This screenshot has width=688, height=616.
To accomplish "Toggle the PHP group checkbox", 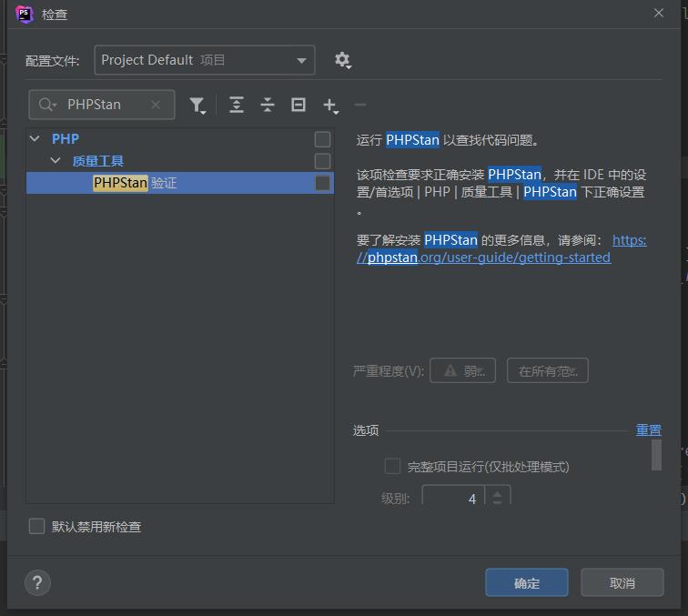I will click(x=322, y=139).
